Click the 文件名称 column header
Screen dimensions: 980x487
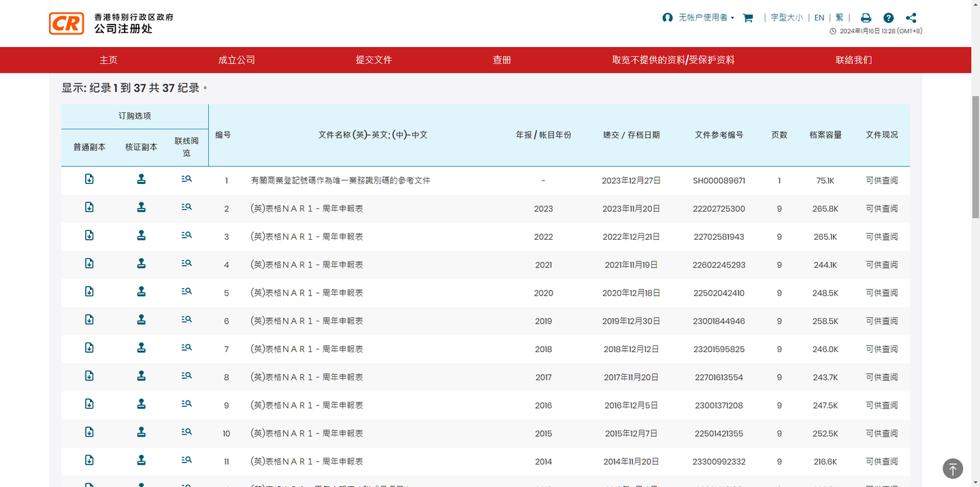coord(373,135)
